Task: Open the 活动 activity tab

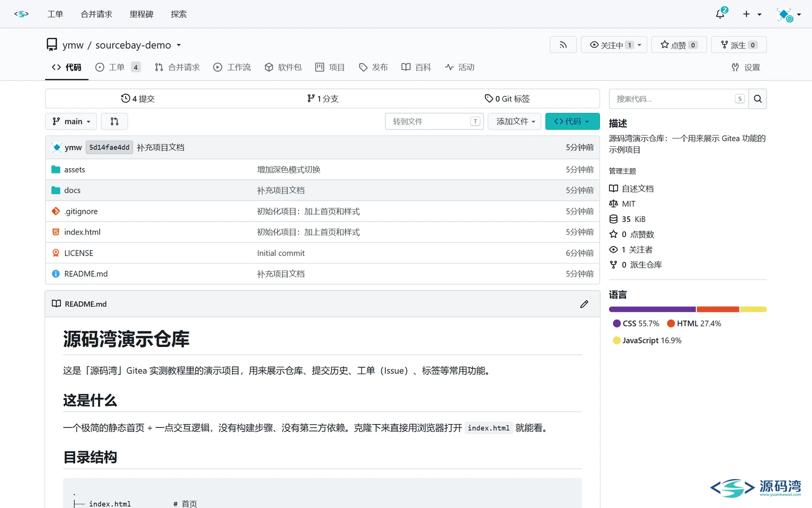Action: tap(459, 67)
